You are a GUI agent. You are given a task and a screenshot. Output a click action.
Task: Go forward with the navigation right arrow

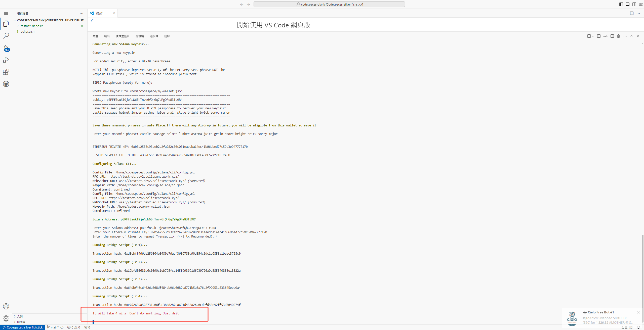point(248,4)
